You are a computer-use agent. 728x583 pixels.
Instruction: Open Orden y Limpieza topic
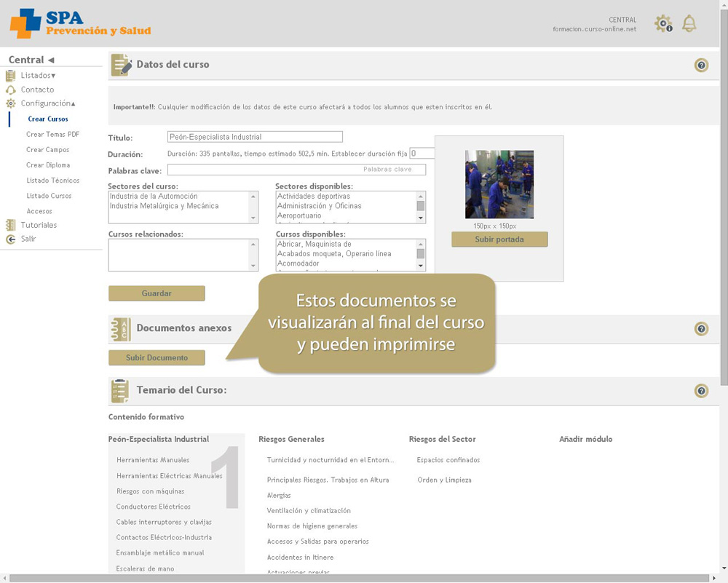(x=444, y=480)
